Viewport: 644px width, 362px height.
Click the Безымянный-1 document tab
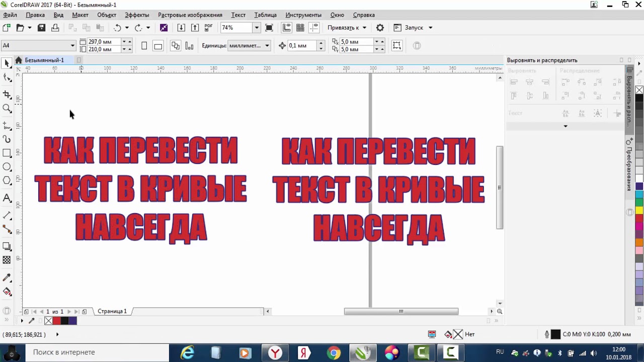[44, 60]
